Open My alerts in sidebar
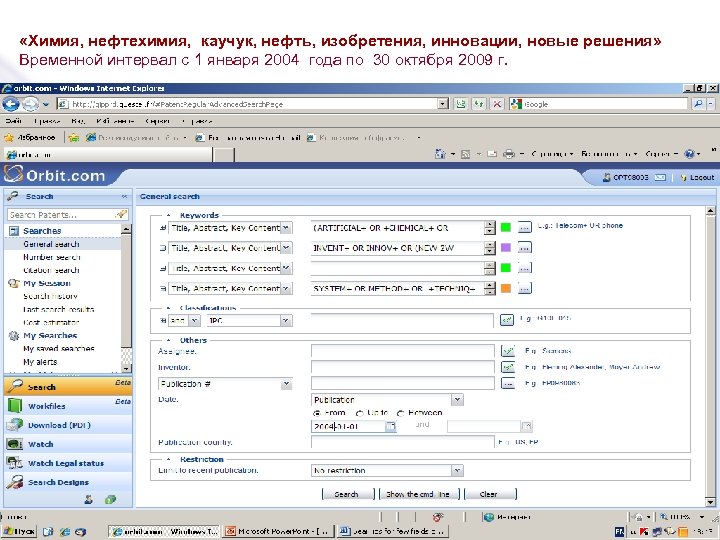 40,362
